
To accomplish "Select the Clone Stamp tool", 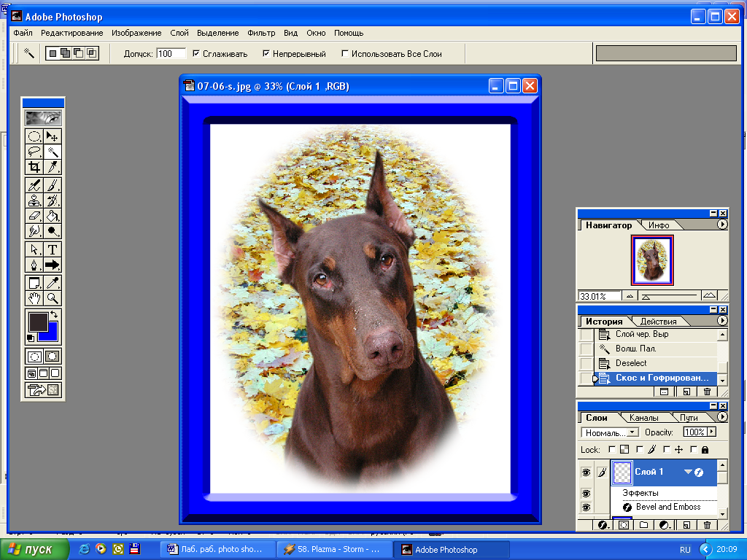I will click(x=34, y=201).
